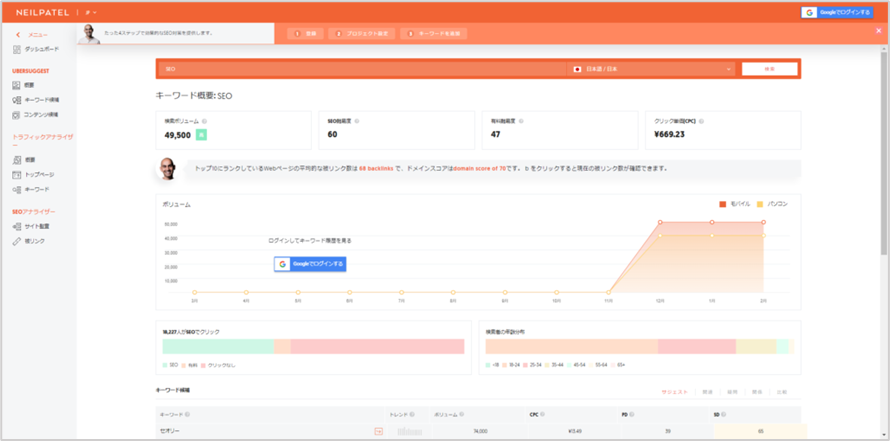Click onboarding step 3 キーワードを追加
Image resolution: width=890 pixels, height=441 pixels.
pyautogui.click(x=434, y=34)
